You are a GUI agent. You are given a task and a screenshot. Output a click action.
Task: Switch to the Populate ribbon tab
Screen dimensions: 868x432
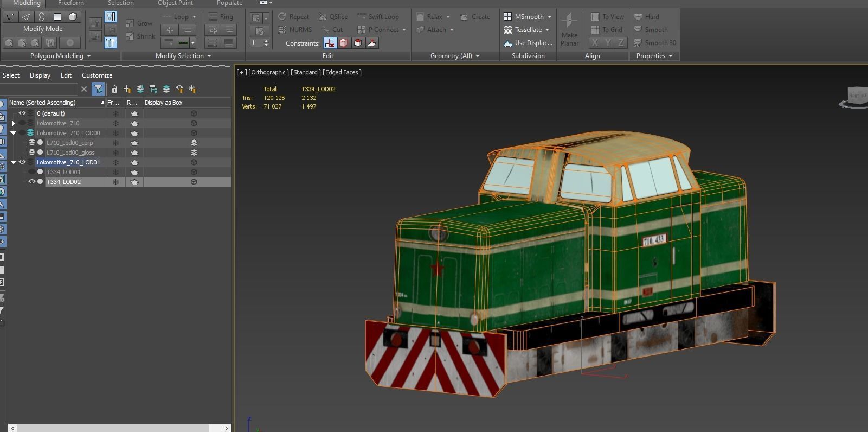point(229,3)
